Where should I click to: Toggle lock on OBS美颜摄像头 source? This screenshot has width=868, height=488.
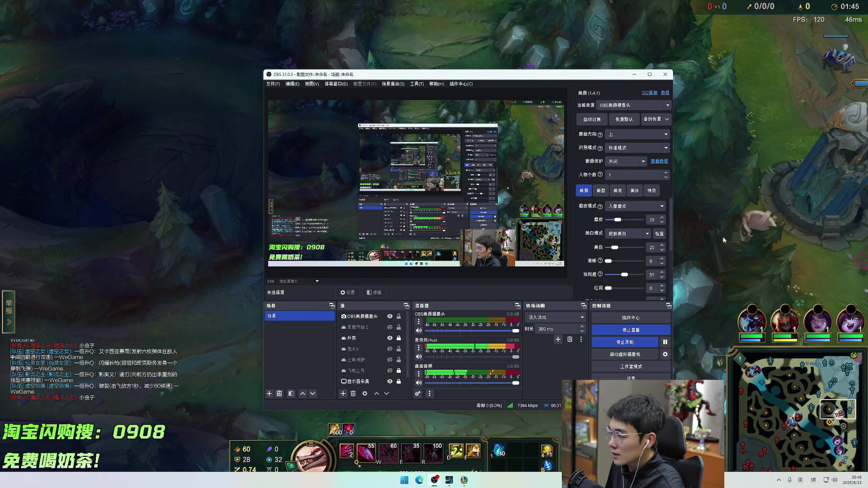click(x=399, y=316)
